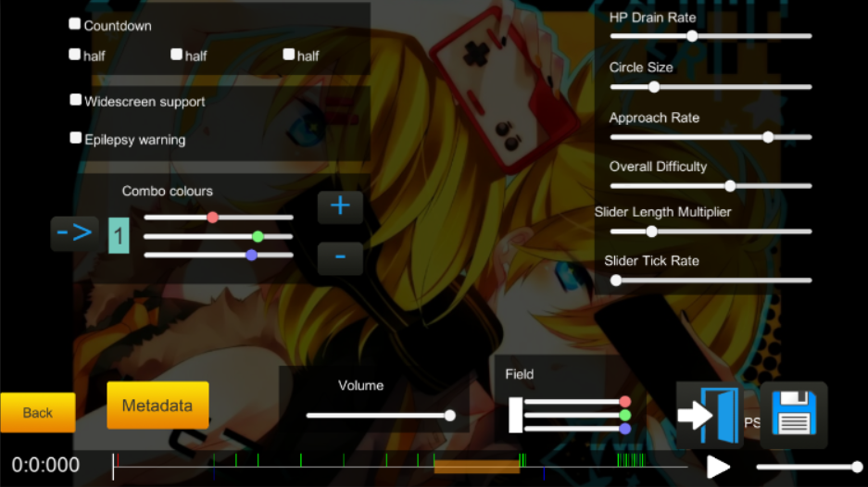Open the Metadata page
The width and height of the screenshot is (868, 487).
pos(157,406)
